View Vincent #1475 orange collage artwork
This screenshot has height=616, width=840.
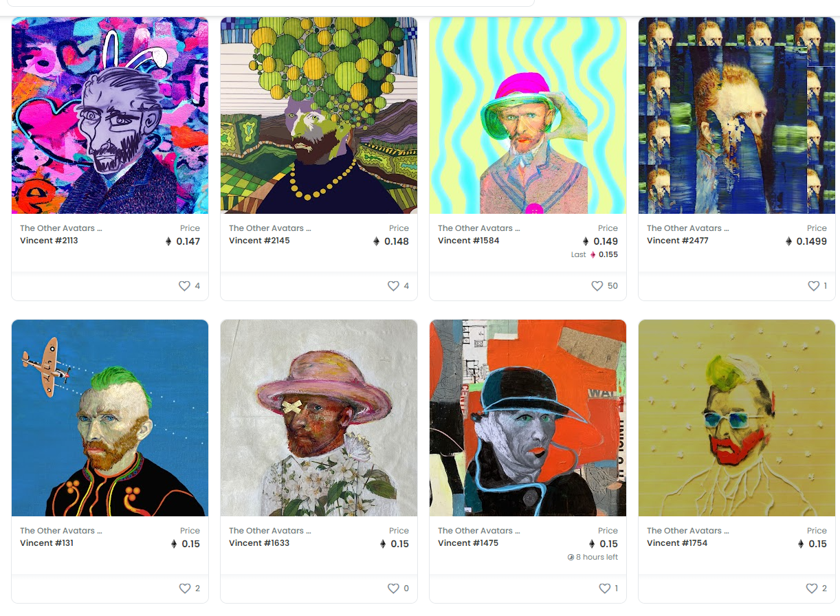(x=528, y=418)
